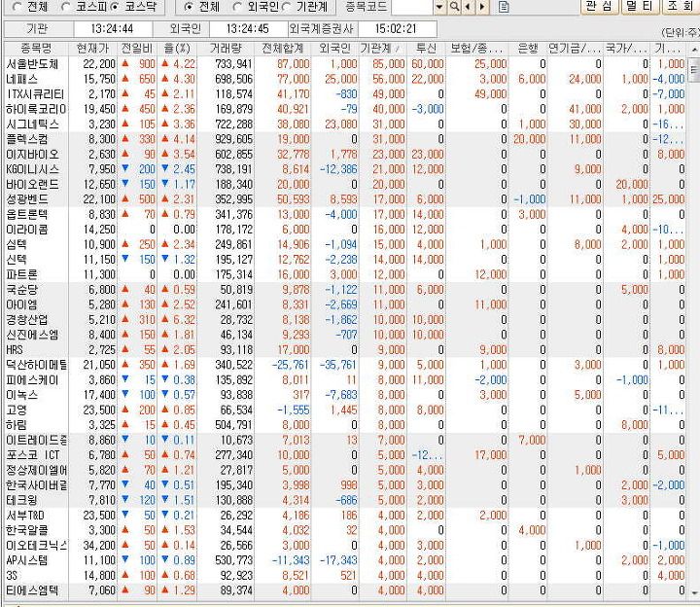
Task: Select the 3S stock name
Action: point(12,576)
